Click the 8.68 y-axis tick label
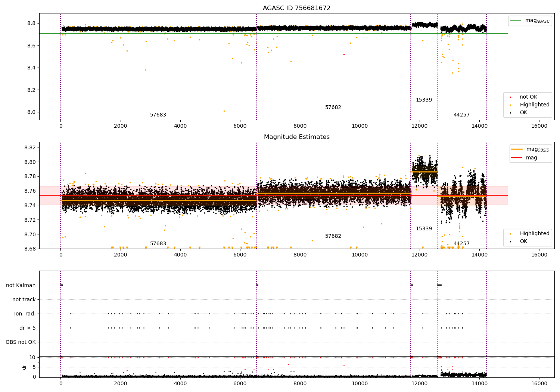The width and height of the screenshot is (560, 392). (x=29, y=249)
